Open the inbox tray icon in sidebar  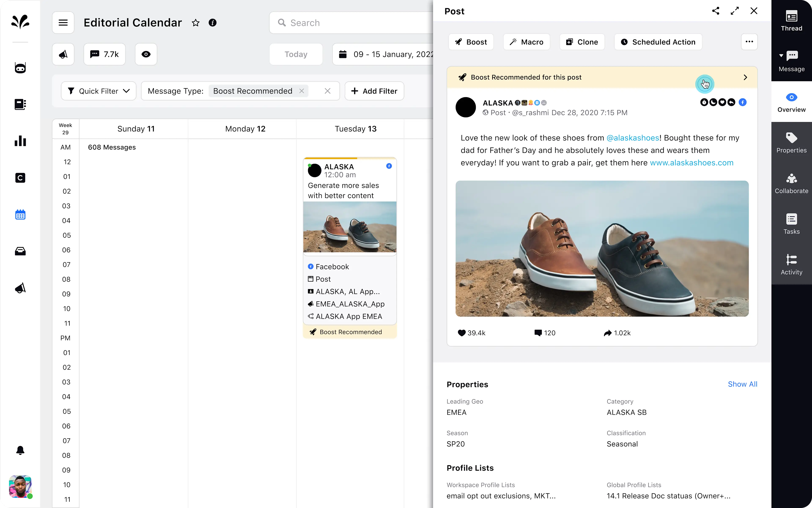point(20,251)
